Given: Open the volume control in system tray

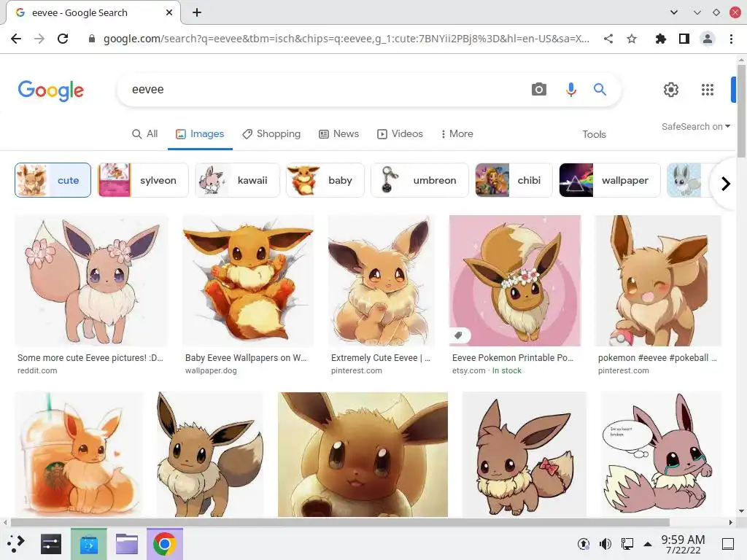Looking at the screenshot, I should [x=605, y=544].
